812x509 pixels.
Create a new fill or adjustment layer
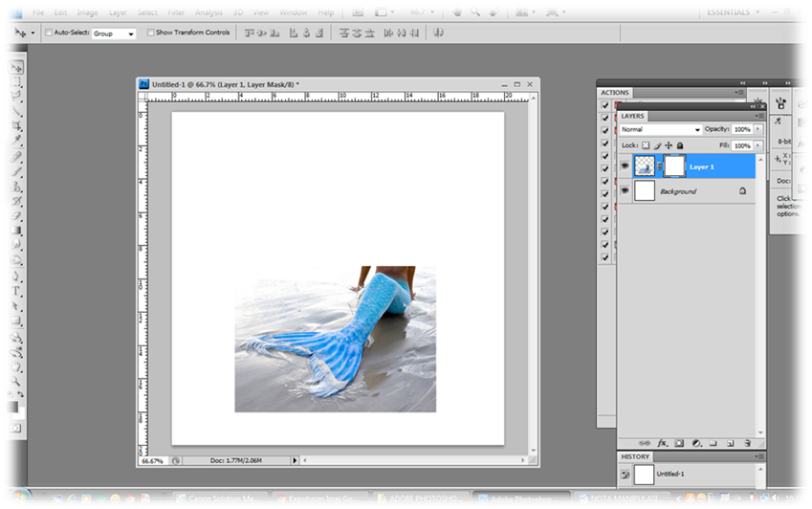coord(696,443)
